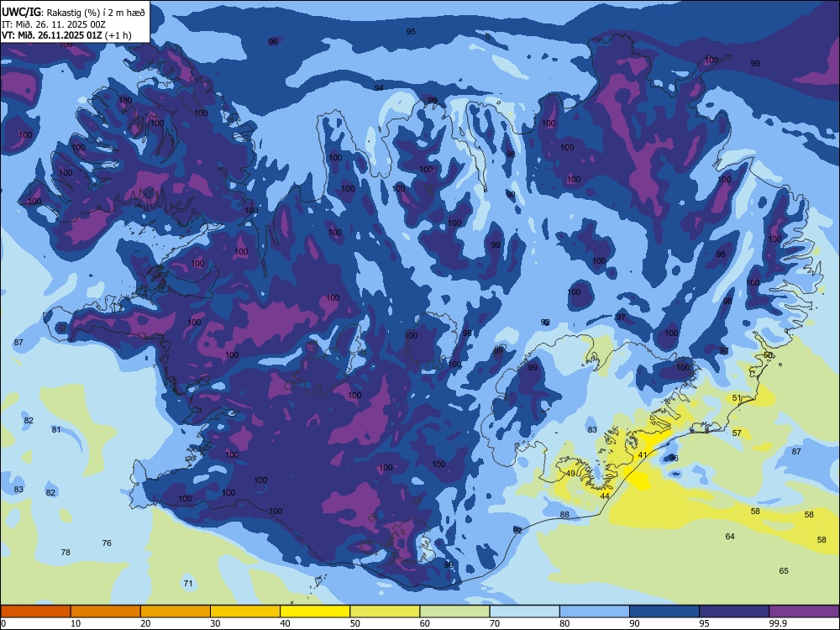Click the '0' tick label on the color scale

coord(3,623)
